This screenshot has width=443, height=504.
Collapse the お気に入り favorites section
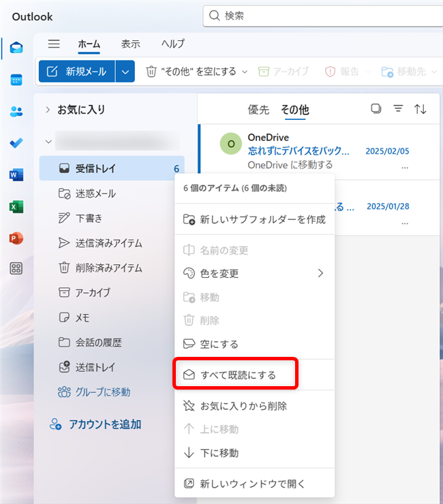click(48, 110)
